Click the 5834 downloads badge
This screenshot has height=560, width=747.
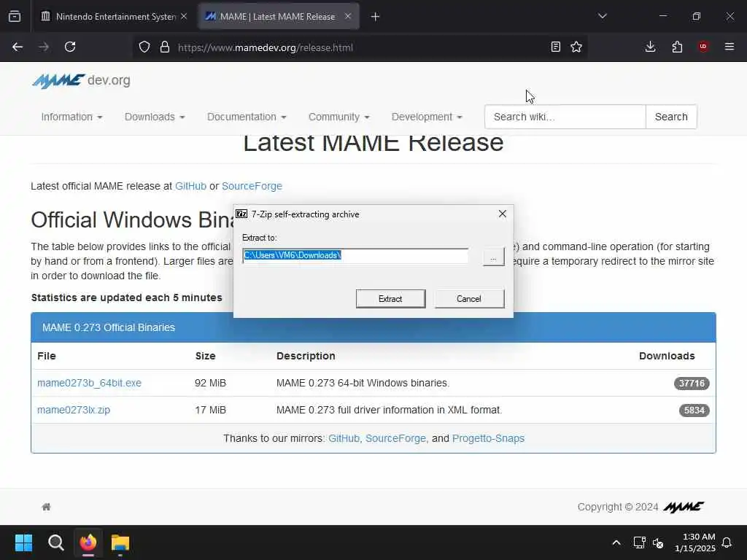pyautogui.click(x=694, y=411)
